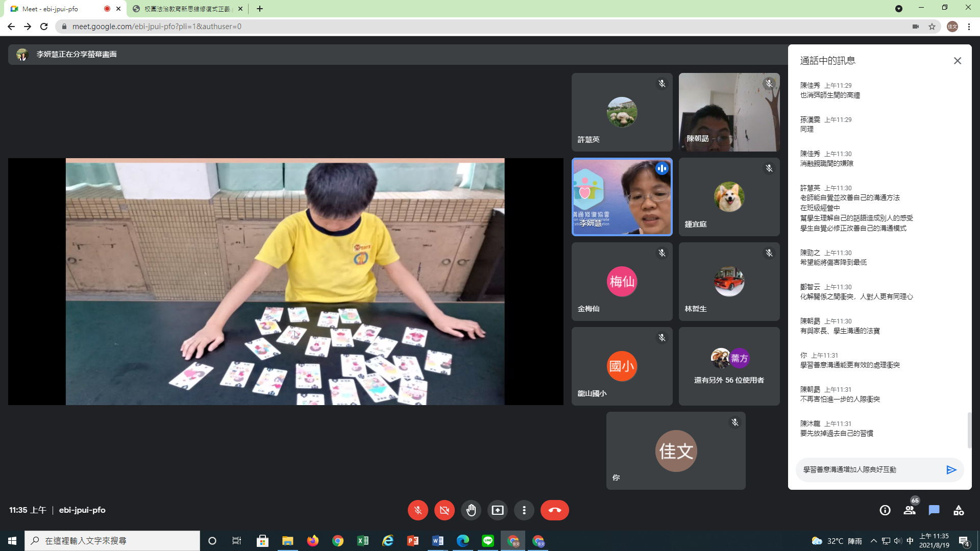
Task: Open activities shapes icon
Action: point(959,510)
